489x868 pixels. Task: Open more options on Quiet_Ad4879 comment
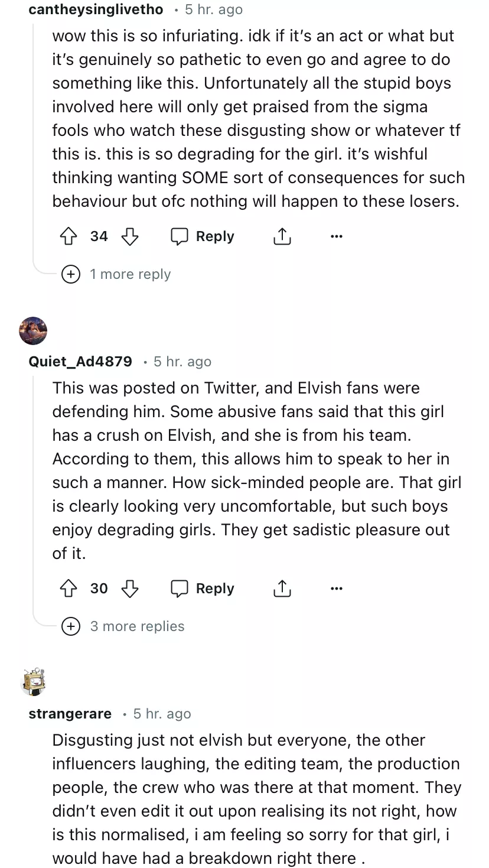coord(337,589)
